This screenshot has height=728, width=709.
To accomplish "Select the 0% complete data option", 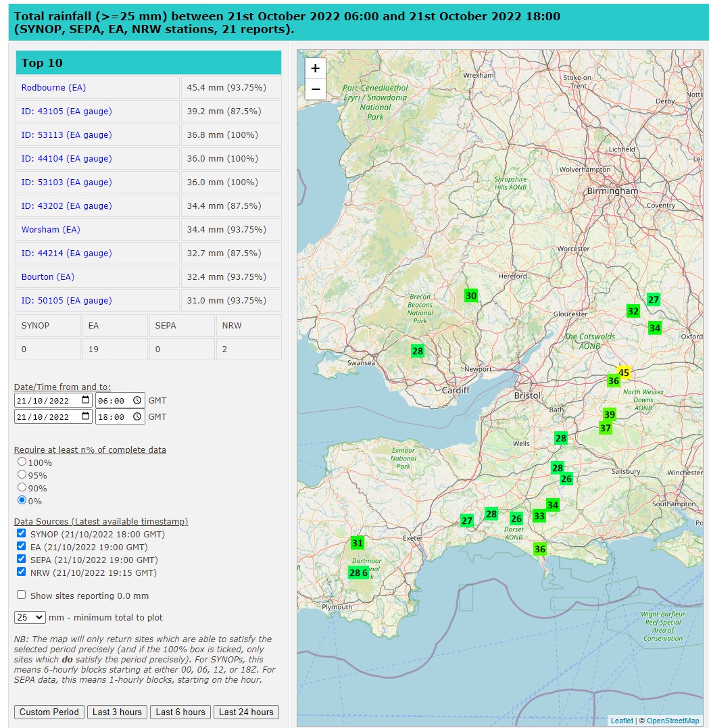I will (22, 500).
